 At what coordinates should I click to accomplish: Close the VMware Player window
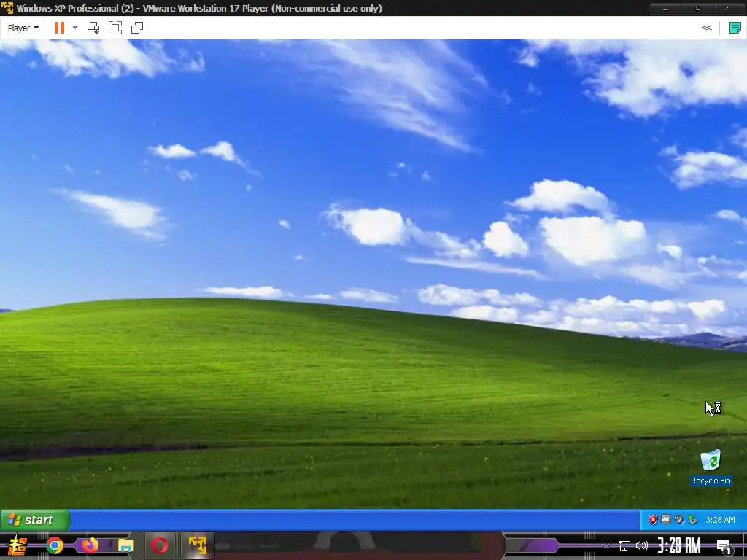[x=727, y=8]
